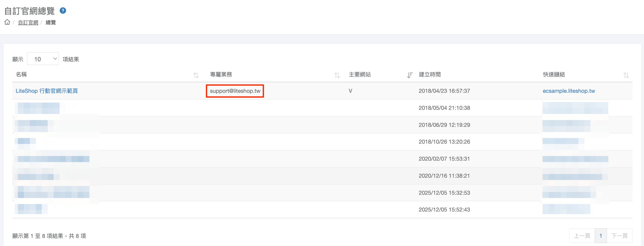Click the blue help question mark icon
This screenshot has width=644, height=246.
point(63,11)
